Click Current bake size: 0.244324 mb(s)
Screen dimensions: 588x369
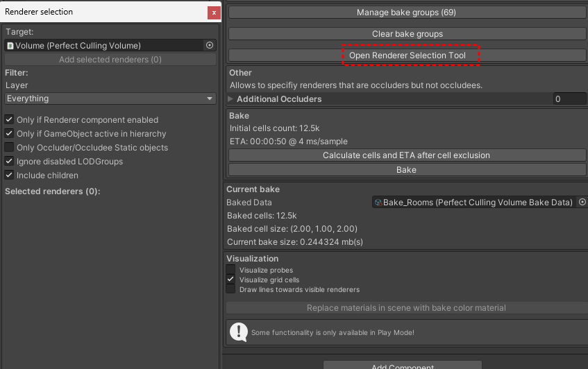pos(295,241)
